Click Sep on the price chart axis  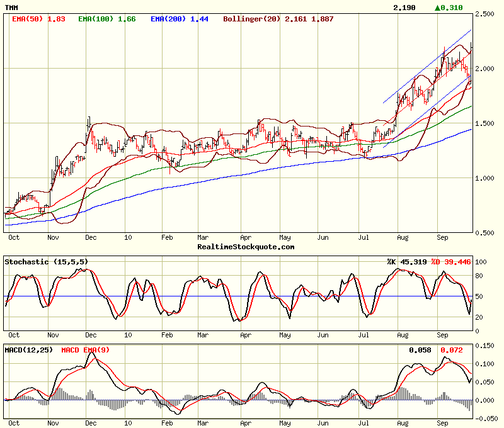pos(442,237)
